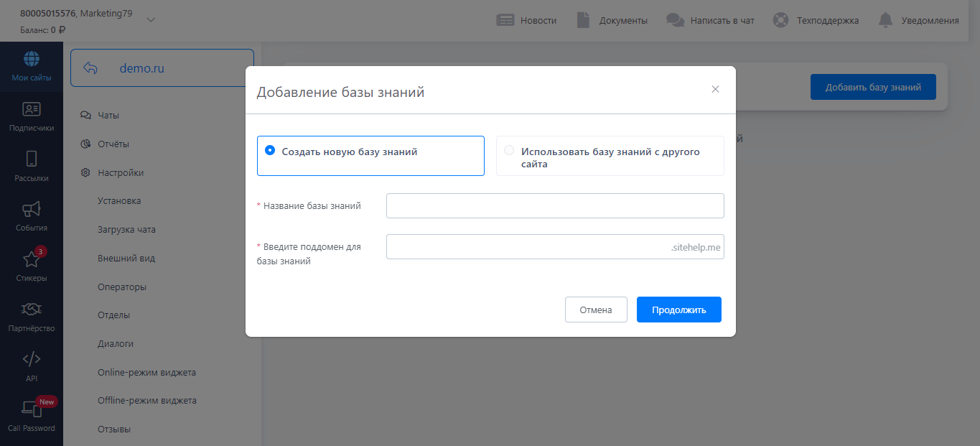Click the phone icon for Рассылки

[32, 159]
